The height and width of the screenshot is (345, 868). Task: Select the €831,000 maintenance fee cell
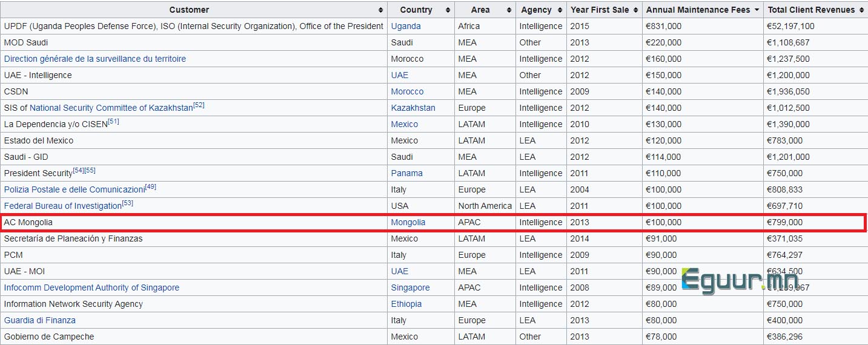pos(703,26)
